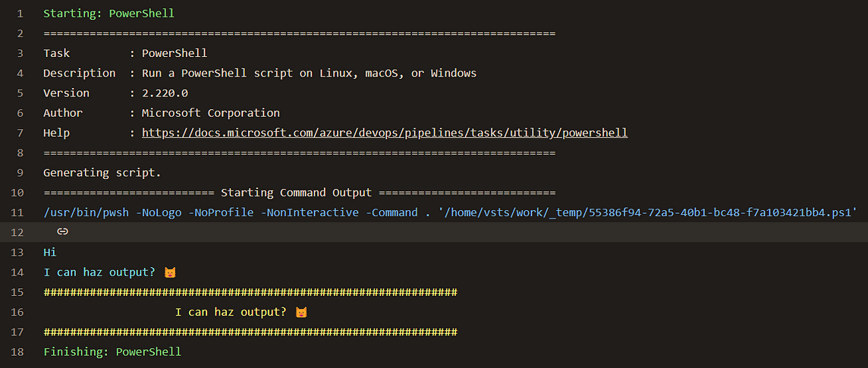The height and width of the screenshot is (368, 868).
Task: Select the equals separator on line 8
Action: [x=300, y=153]
